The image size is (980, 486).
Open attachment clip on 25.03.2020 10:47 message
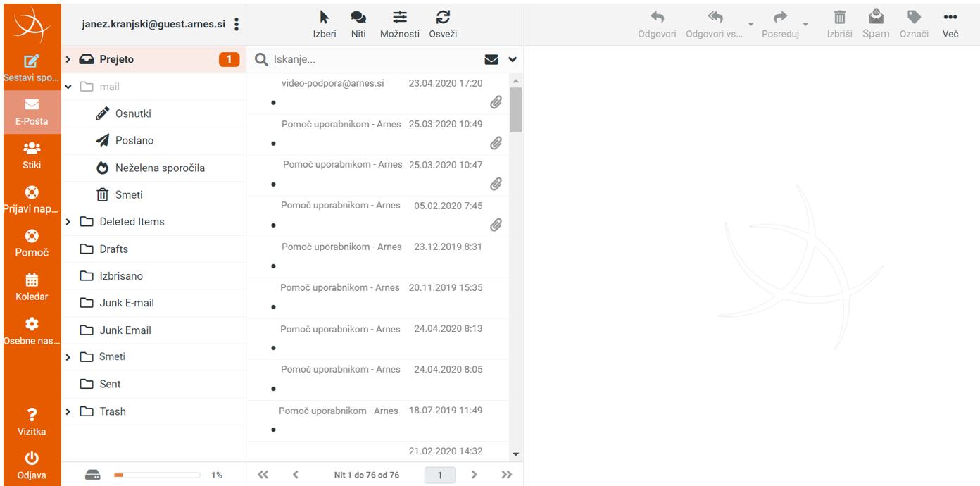(496, 184)
